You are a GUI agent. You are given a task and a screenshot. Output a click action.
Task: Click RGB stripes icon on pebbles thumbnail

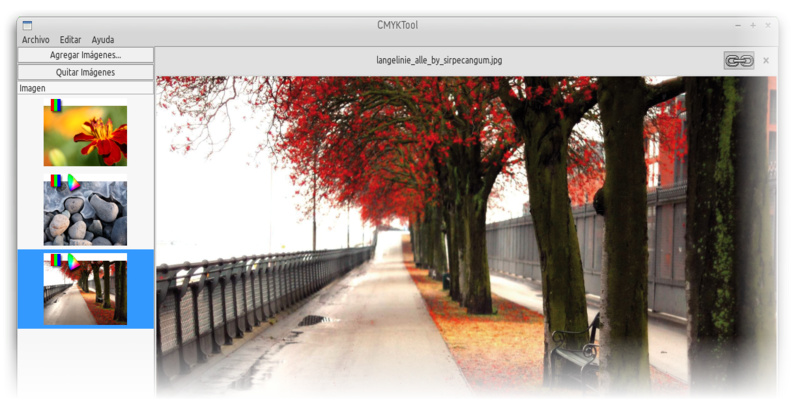(56, 181)
